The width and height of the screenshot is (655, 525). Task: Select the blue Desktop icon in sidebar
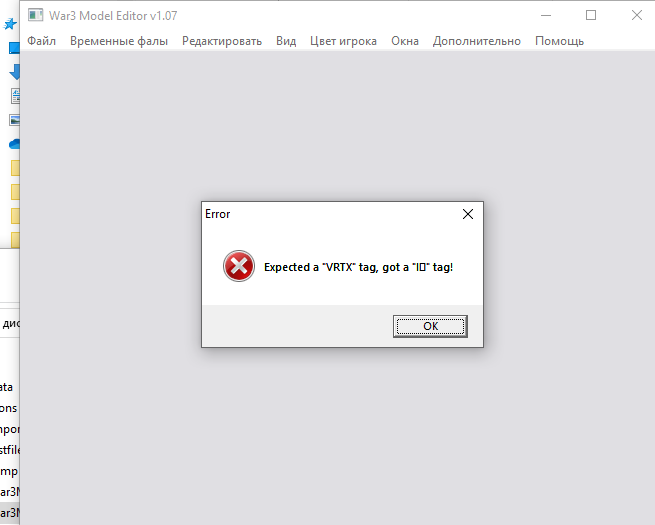pos(14,48)
